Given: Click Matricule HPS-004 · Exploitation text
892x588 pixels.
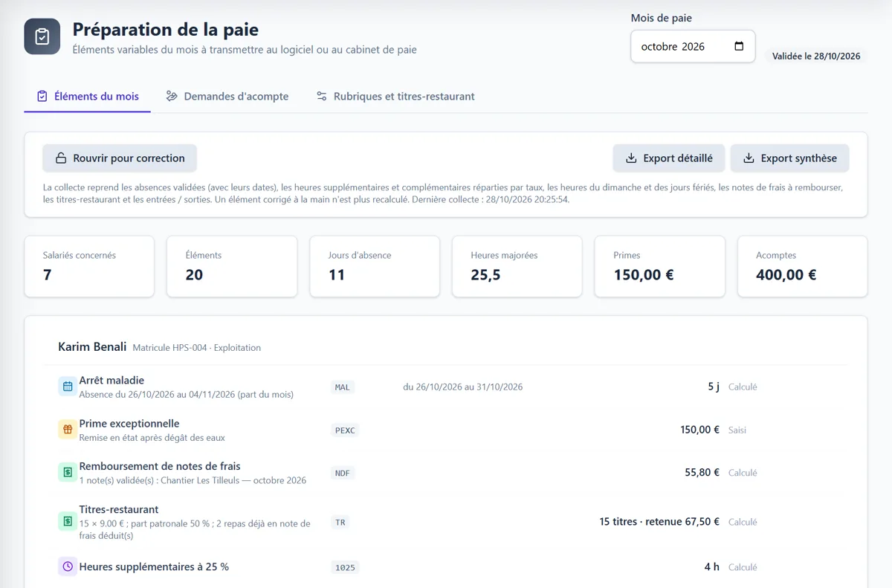Looking at the screenshot, I should point(197,348).
